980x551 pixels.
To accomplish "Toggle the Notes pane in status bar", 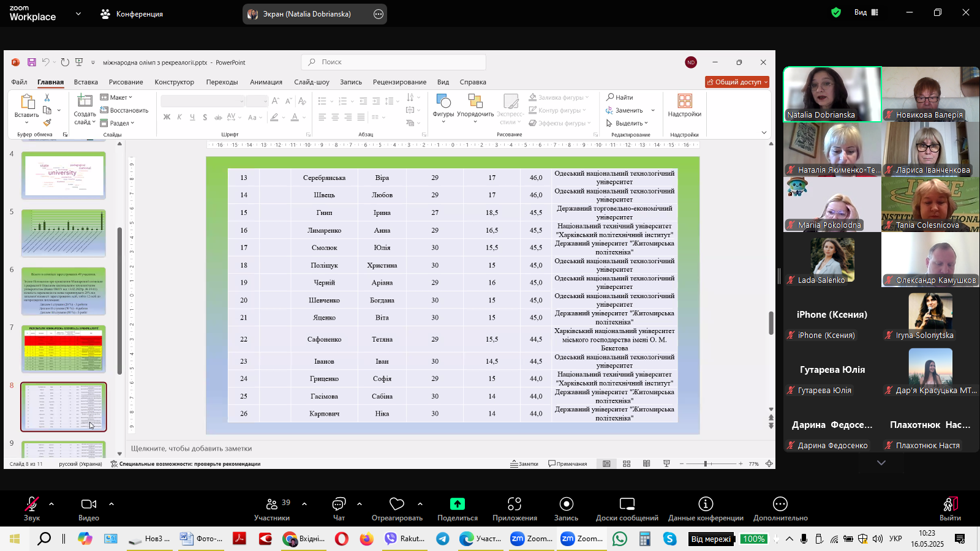I will coord(524,464).
